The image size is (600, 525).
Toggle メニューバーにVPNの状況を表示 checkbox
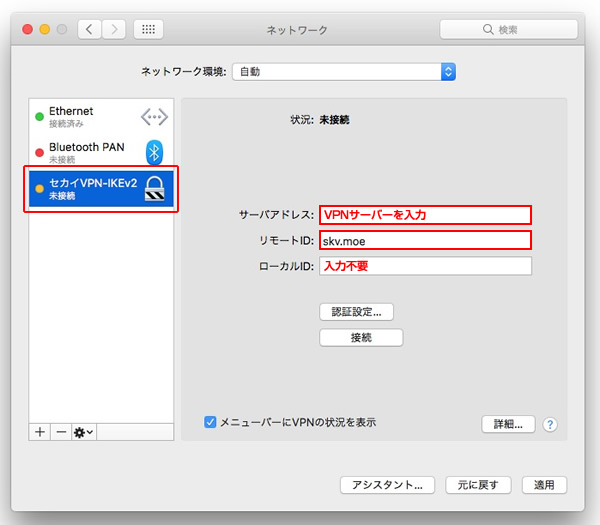(x=211, y=422)
